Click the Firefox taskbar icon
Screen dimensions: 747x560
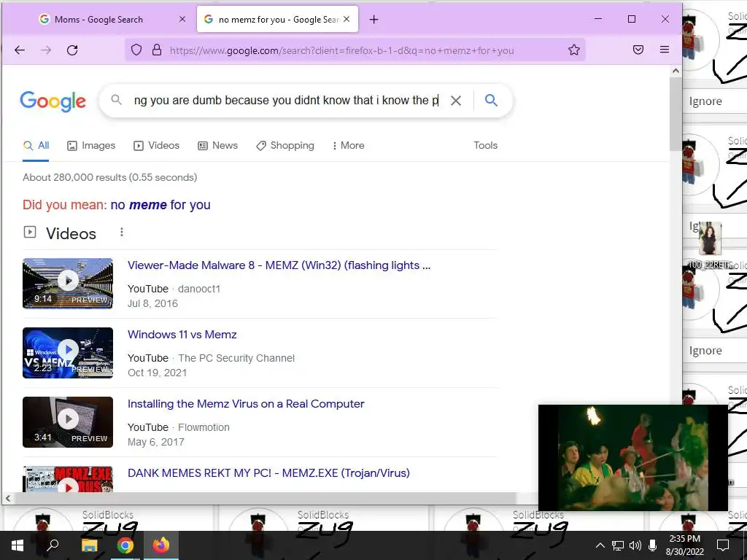[x=161, y=545]
